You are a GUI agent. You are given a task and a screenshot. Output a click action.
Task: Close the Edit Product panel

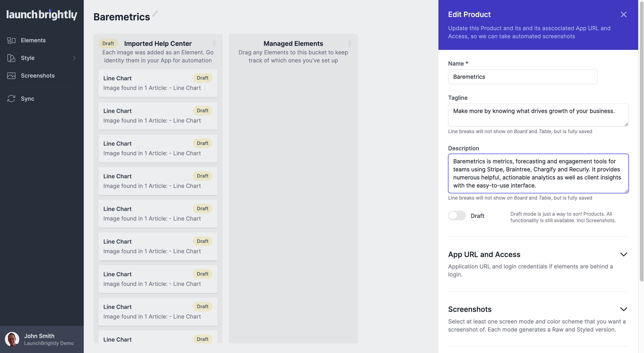pyautogui.click(x=623, y=15)
